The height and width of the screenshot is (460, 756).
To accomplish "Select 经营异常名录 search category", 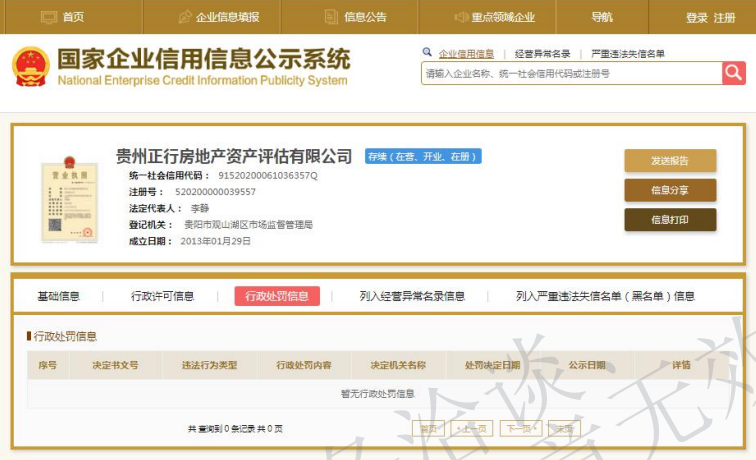I will coord(543,54).
